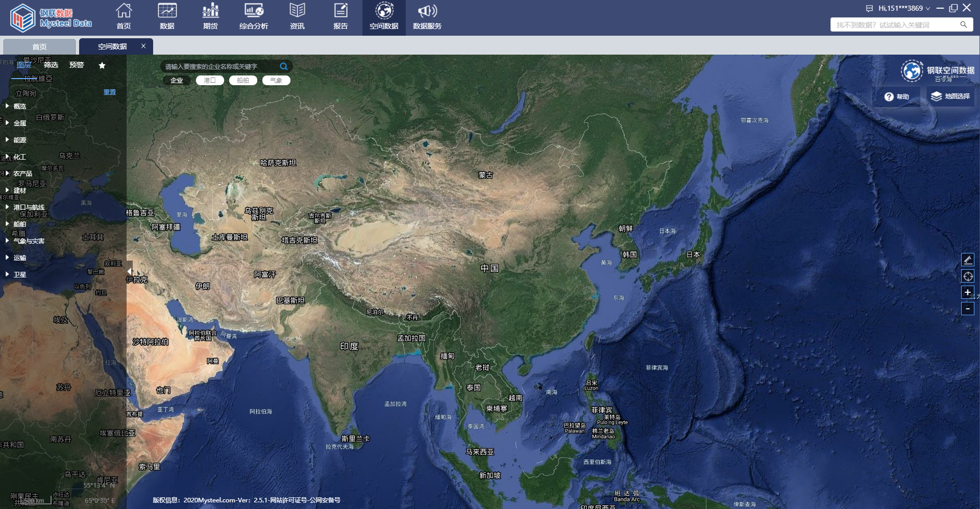Click the global keyword search field
The width and height of the screenshot is (980, 509).
pos(896,24)
